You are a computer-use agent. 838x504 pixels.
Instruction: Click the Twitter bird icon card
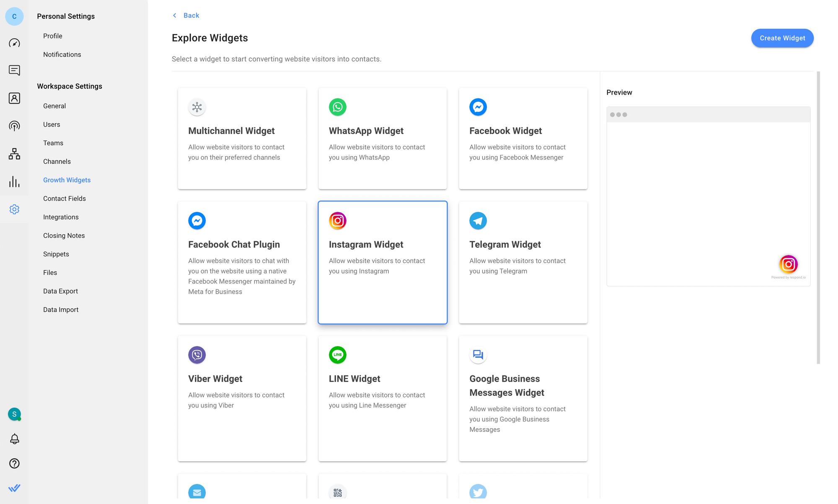point(478,491)
